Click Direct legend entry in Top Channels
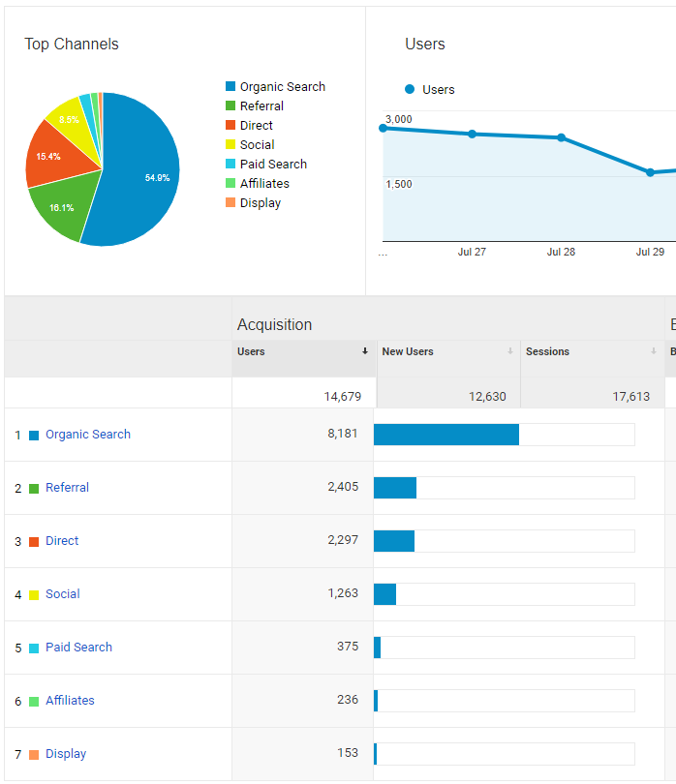676x784 pixels. [x=249, y=125]
